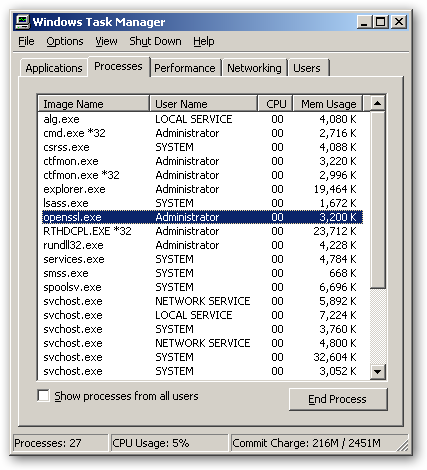Click the process list scrollbar thumb
This screenshot has width=427, height=470.
coord(377,200)
